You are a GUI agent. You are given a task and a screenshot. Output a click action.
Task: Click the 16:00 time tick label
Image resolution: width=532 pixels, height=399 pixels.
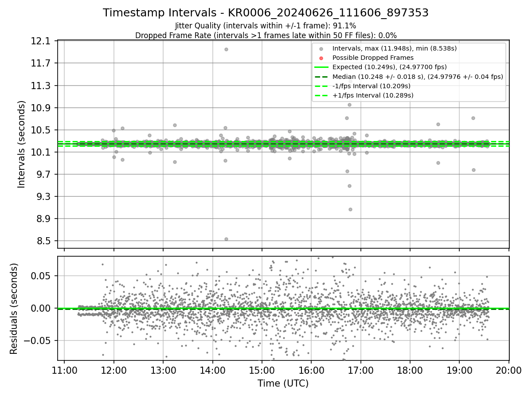311,370
